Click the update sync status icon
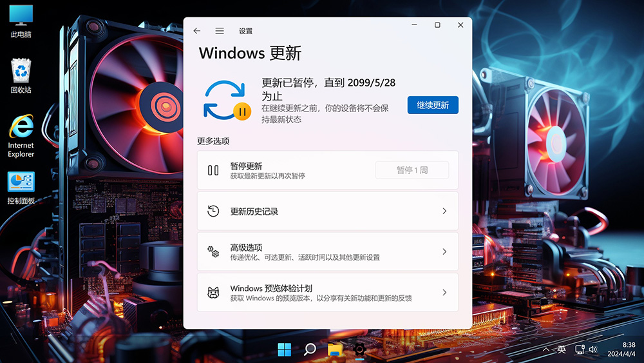The height and width of the screenshot is (363, 644). click(x=227, y=101)
